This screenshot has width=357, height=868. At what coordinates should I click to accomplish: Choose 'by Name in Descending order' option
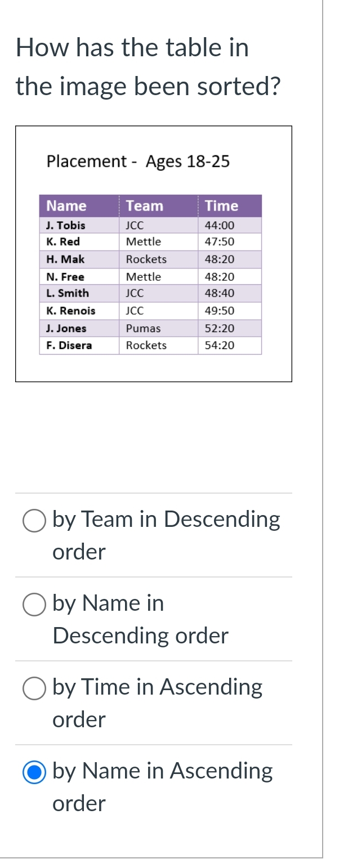click(x=34, y=605)
